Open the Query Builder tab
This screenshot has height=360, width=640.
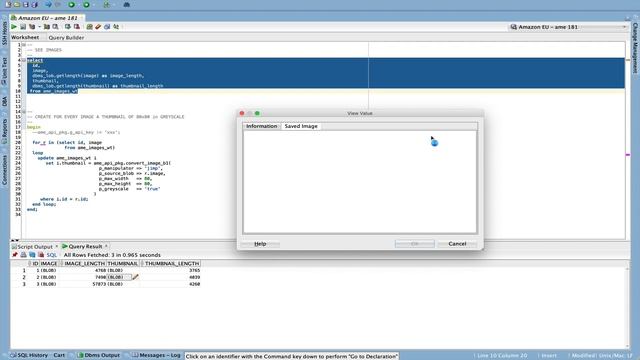coord(66,38)
